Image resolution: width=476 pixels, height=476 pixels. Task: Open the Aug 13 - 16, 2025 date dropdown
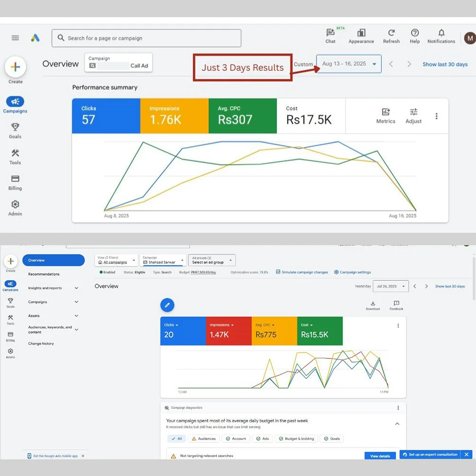349,64
